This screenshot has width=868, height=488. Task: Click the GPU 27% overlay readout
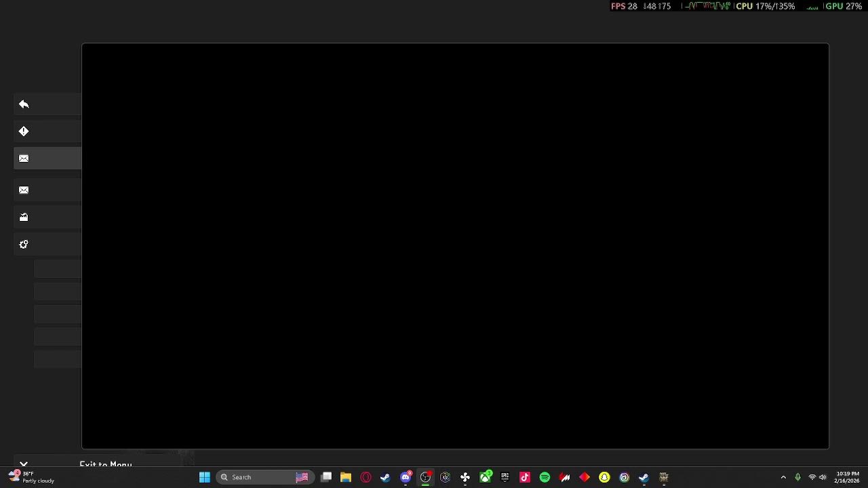pos(843,6)
